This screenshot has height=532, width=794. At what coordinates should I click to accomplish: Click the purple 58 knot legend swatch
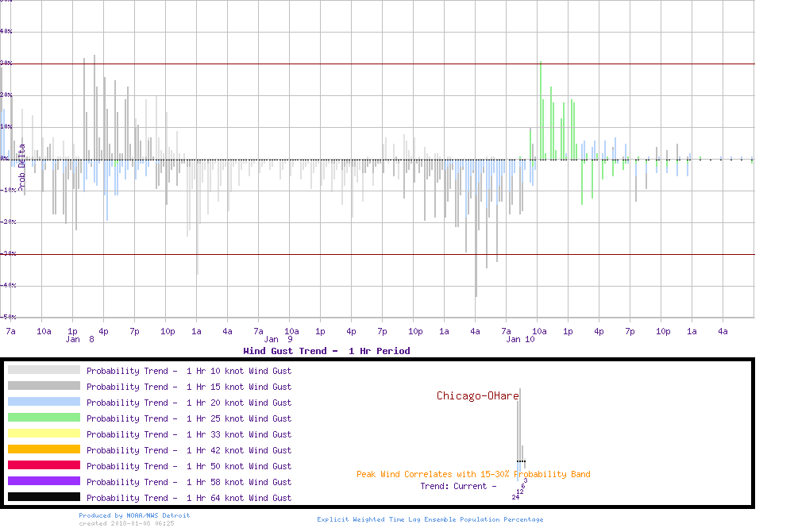tap(44, 481)
